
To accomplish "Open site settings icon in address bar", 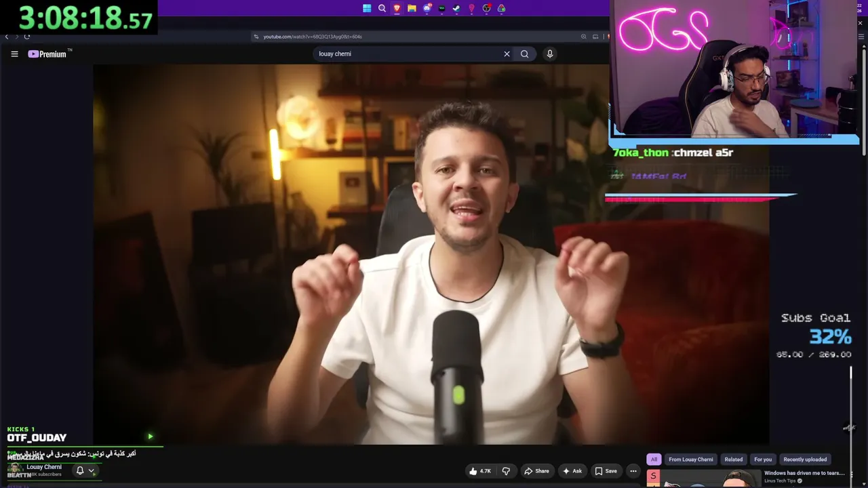I will [x=256, y=37].
